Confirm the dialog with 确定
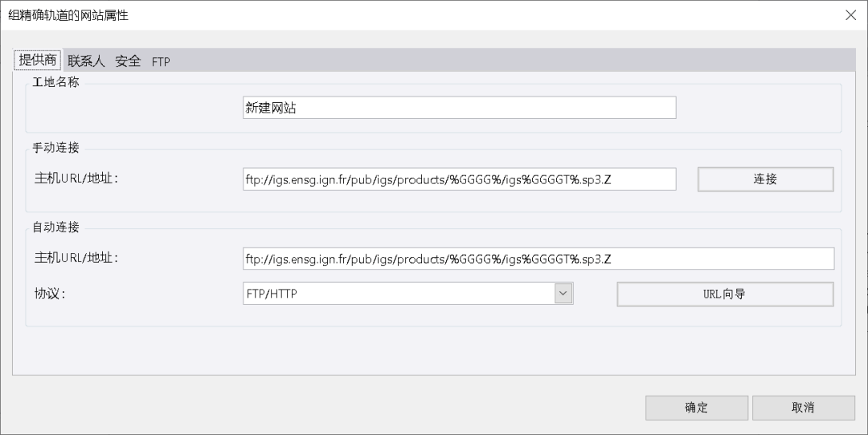868x435 pixels. tap(696, 408)
